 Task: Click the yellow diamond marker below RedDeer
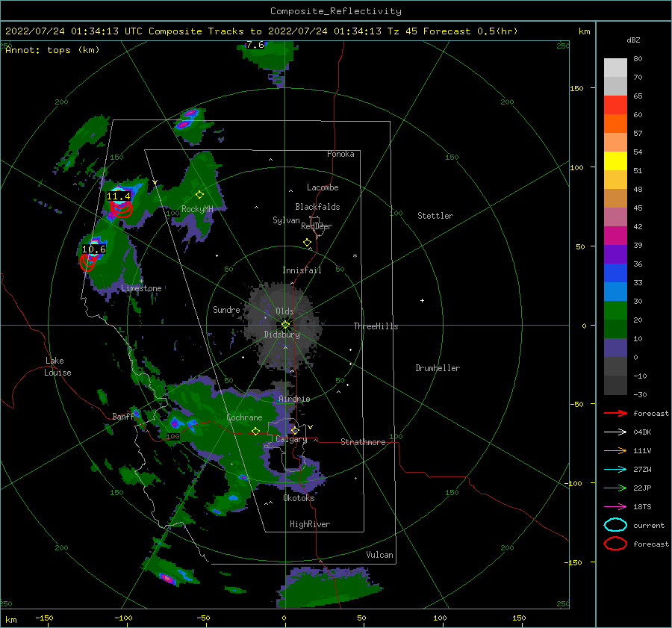[308, 243]
